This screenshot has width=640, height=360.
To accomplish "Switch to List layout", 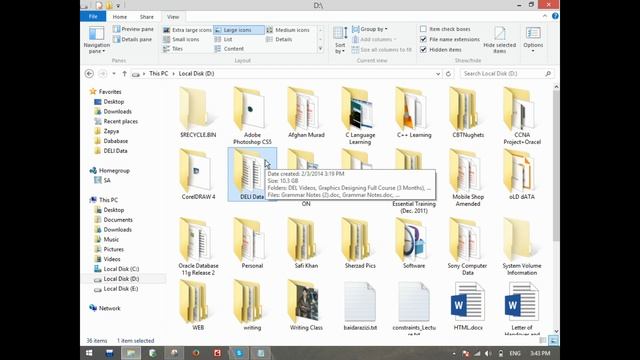I will coord(224,39).
